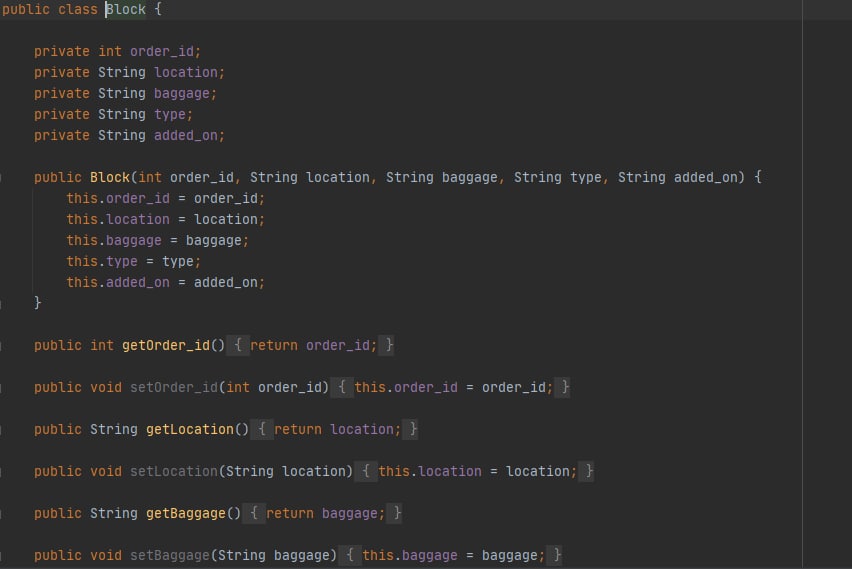Click the 'location' field in private String declaration
Viewport: 852px width, 569px height.
point(186,72)
